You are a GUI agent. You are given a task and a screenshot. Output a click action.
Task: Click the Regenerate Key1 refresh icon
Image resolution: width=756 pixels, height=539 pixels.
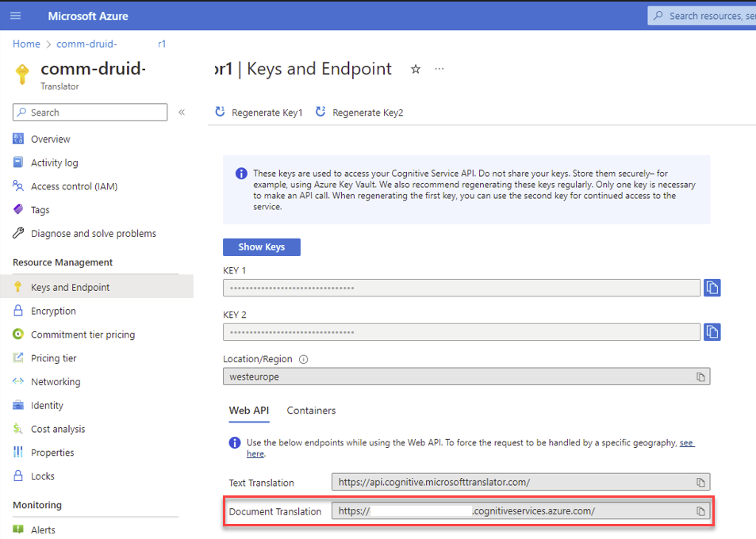coord(220,112)
